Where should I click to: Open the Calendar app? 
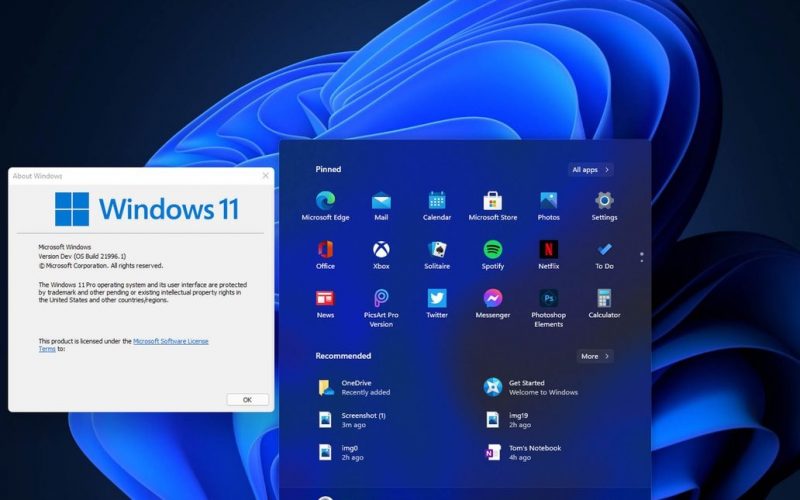coord(437,206)
